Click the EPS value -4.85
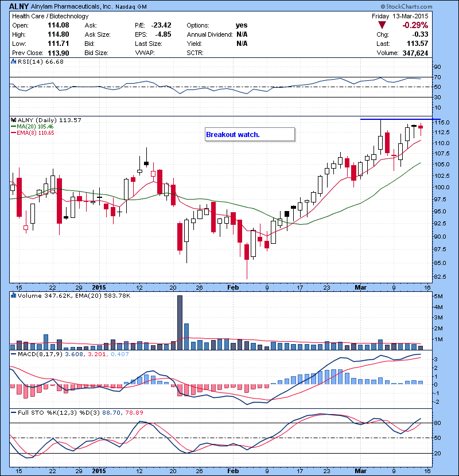 click(x=163, y=34)
